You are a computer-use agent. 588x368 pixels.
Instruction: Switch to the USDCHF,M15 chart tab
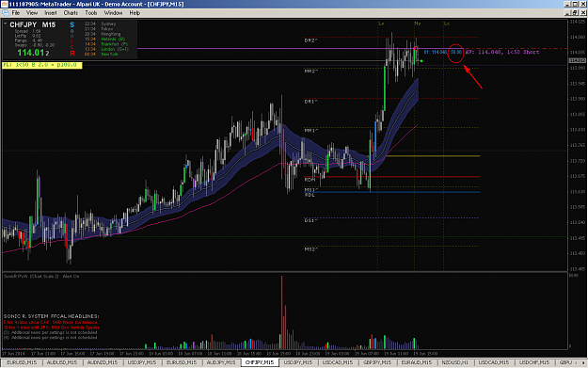[x=534, y=362]
